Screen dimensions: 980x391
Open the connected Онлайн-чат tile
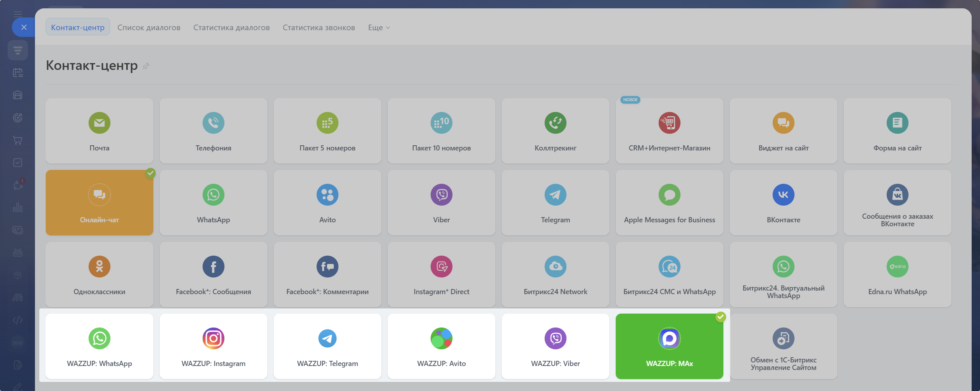[x=99, y=203]
